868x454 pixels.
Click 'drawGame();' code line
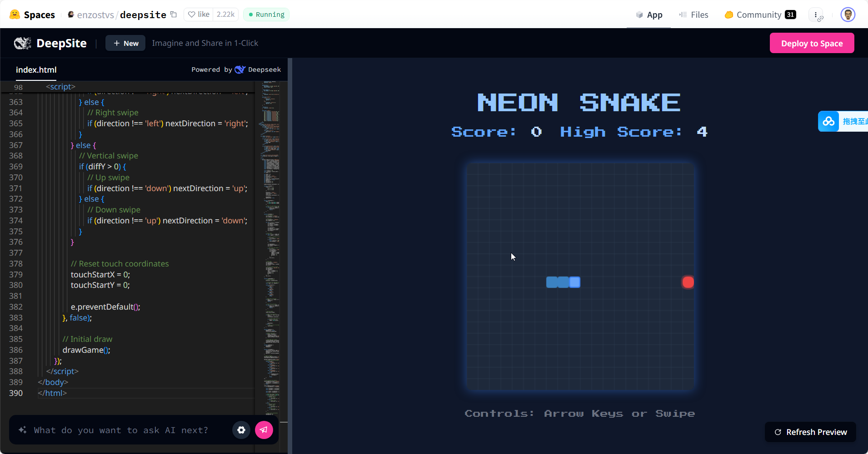pos(86,350)
